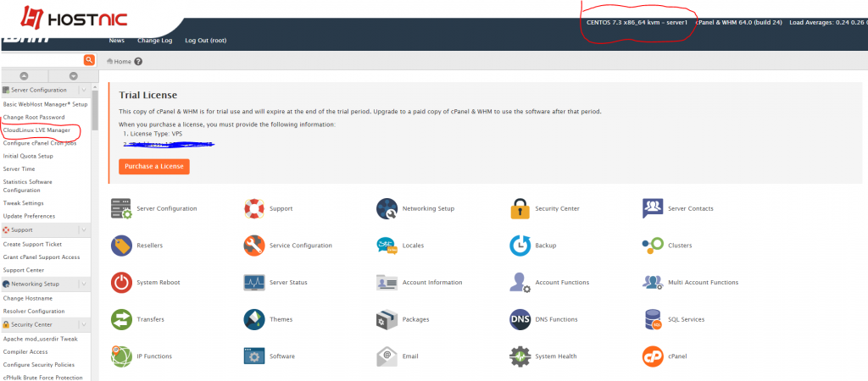The width and height of the screenshot is (868, 381).
Task: Open the Server Configuration icon in main grid
Action: pyautogui.click(x=122, y=208)
